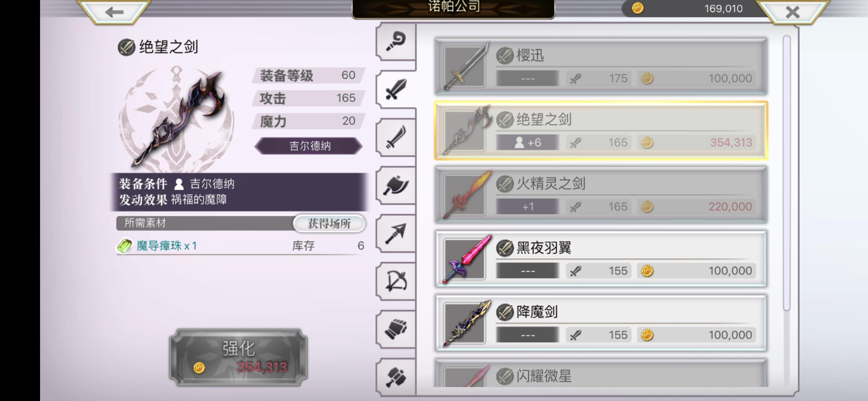Viewport: 868px width, 401px height.
Task: Open the 获得场所 obtain location button
Action: [329, 224]
